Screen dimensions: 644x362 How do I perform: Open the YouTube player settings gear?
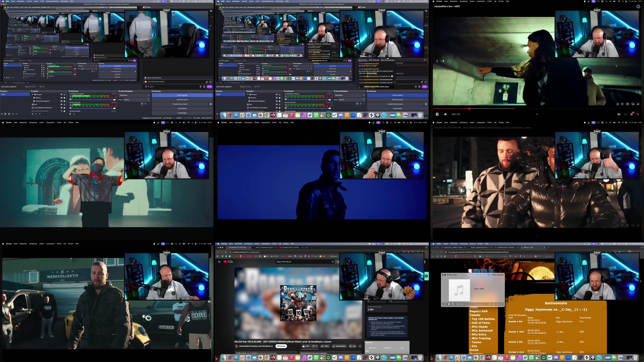632,114
